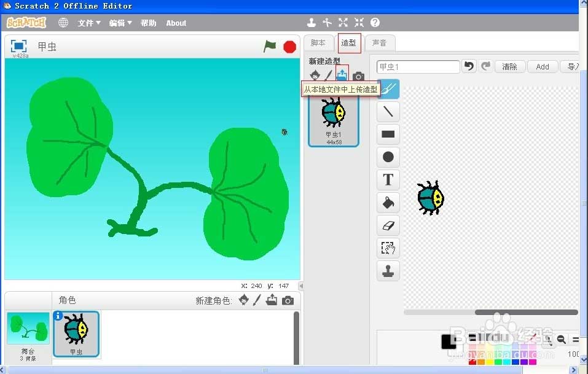Zoom out the paint canvas
588x374 pixels.
(562, 340)
